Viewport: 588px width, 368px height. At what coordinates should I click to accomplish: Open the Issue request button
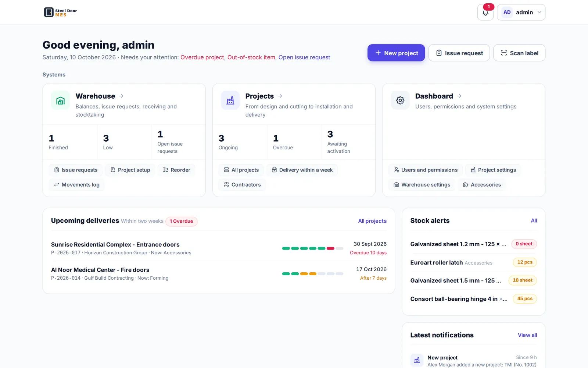coord(459,53)
